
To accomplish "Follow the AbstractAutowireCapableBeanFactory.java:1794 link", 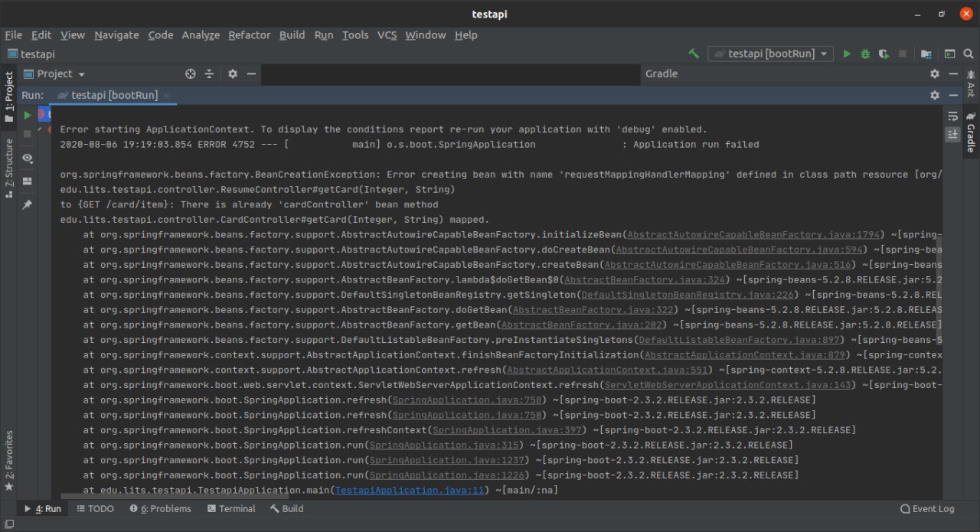I will tap(755, 235).
